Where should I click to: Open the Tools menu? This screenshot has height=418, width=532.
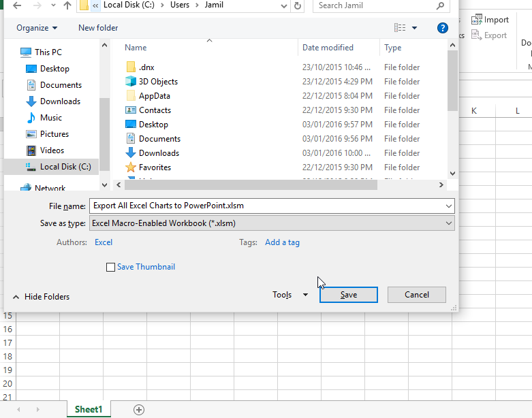(x=290, y=295)
